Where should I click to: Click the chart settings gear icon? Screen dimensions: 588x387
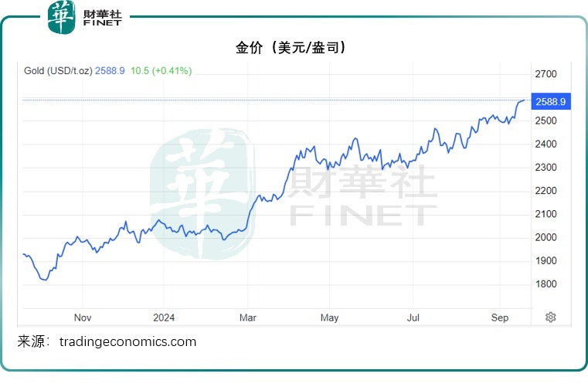pyautogui.click(x=551, y=317)
